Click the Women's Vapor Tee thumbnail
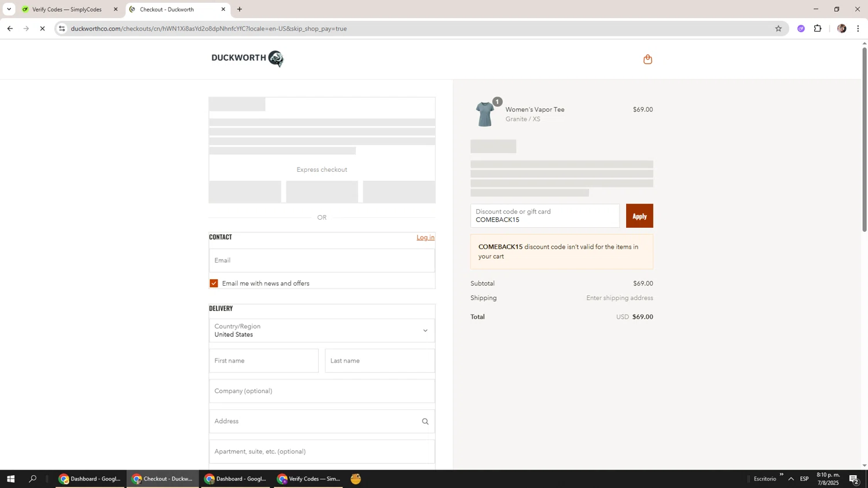 [485, 114]
